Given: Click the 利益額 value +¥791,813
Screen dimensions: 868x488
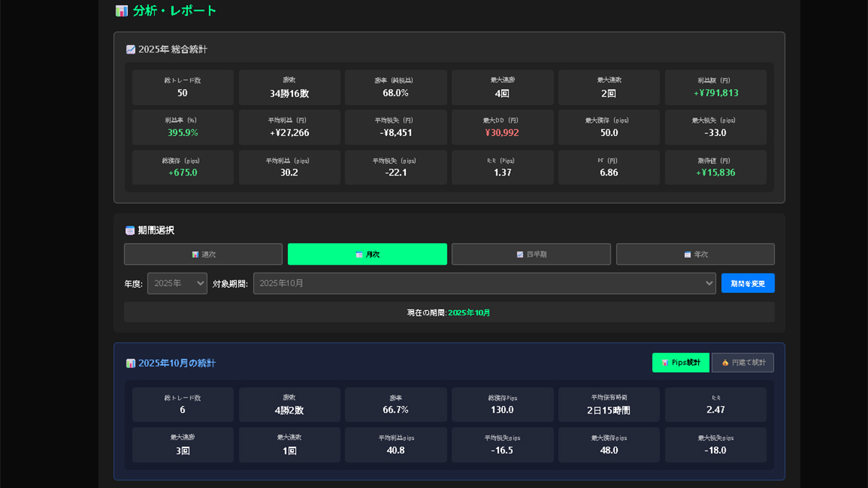Looking at the screenshot, I should [x=716, y=93].
